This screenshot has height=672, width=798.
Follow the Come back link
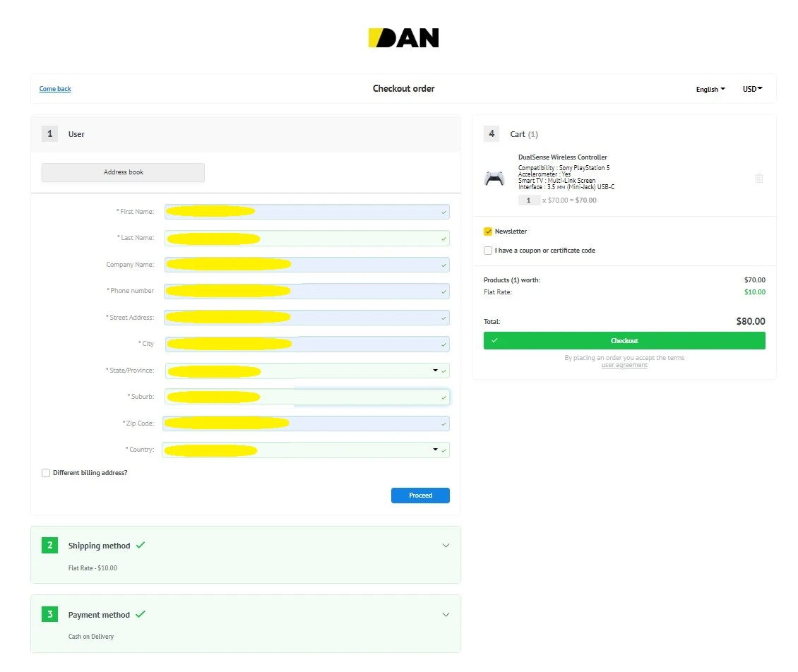[55, 89]
